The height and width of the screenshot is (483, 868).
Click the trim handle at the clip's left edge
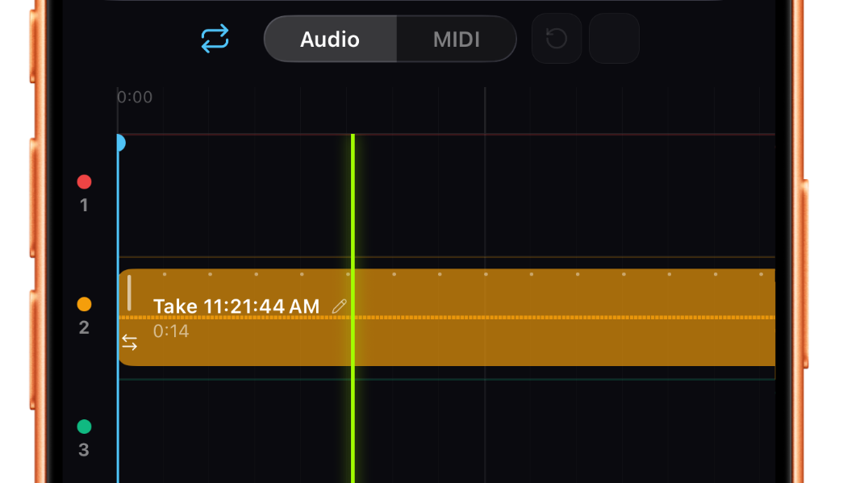coord(129,293)
